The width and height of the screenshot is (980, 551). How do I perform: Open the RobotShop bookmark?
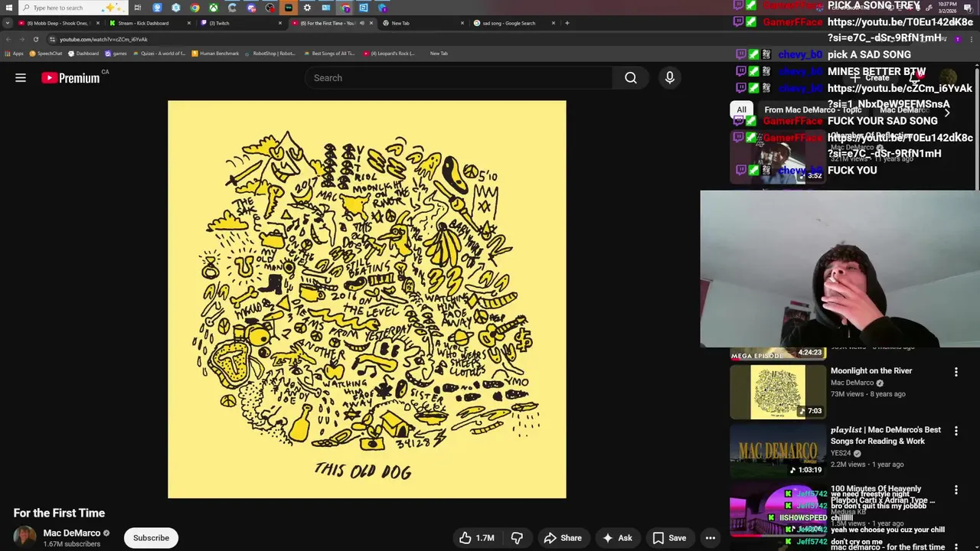point(270,54)
